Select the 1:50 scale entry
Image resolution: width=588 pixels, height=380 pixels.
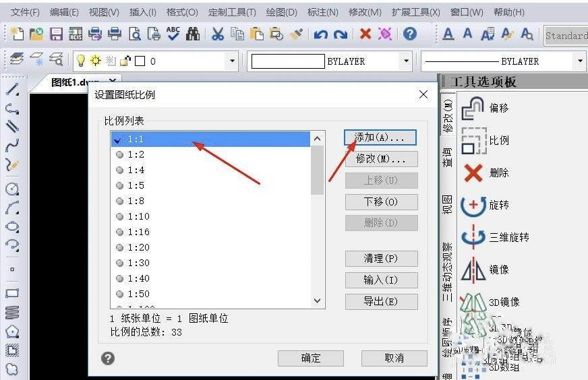[210, 294]
